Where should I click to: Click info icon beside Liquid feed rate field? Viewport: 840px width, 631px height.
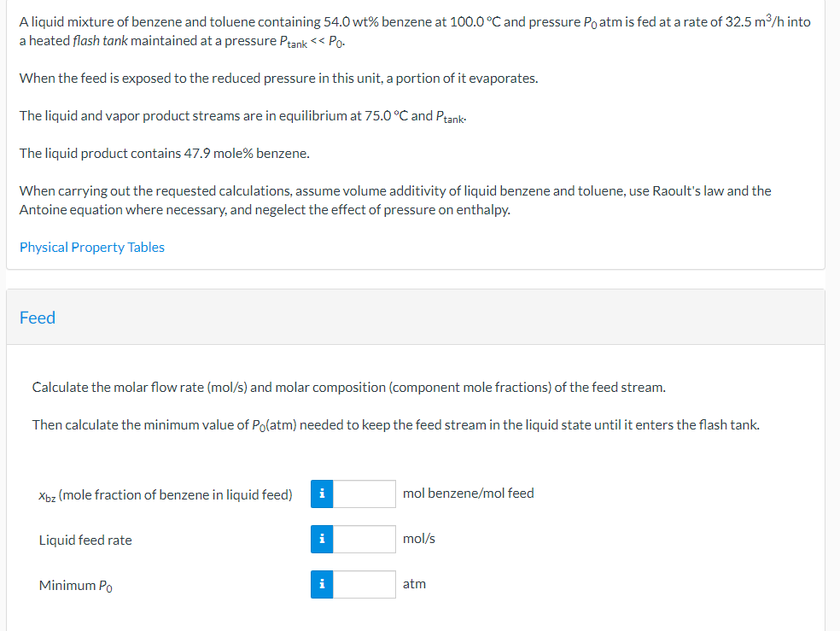pos(321,539)
